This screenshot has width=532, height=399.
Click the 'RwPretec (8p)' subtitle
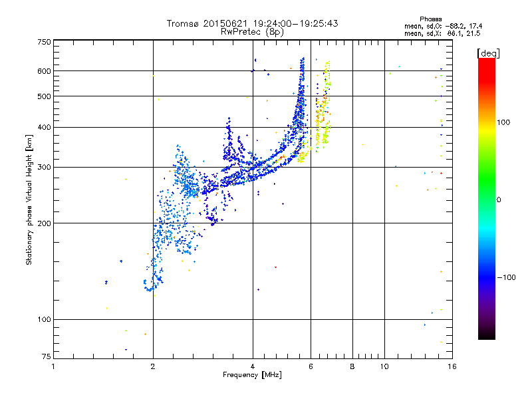click(x=252, y=32)
